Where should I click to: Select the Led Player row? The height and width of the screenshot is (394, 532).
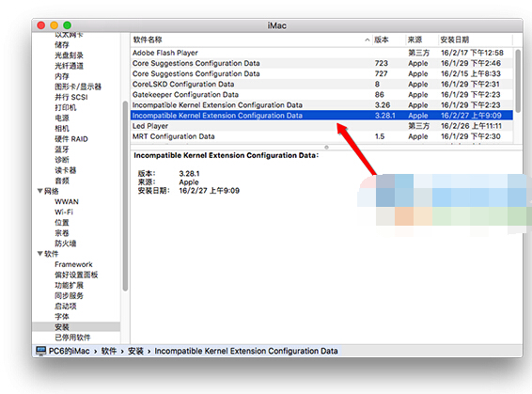pos(321,126)
